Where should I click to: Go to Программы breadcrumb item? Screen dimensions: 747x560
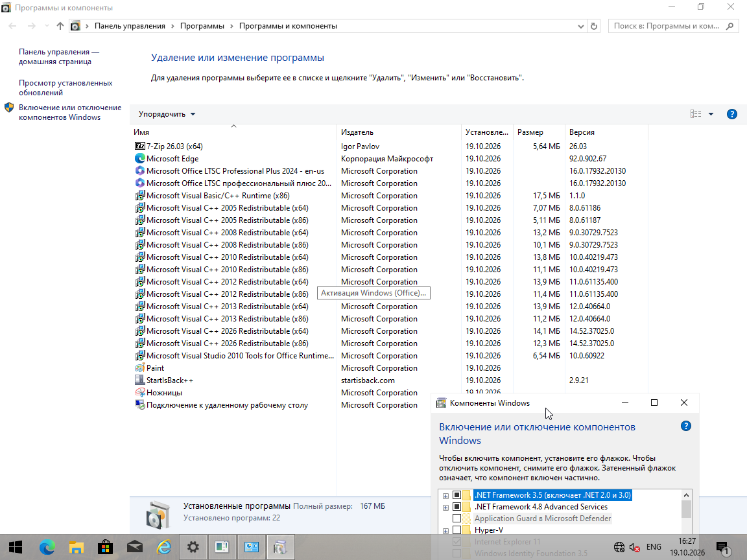pyautogui.click(x=202, y=26)
